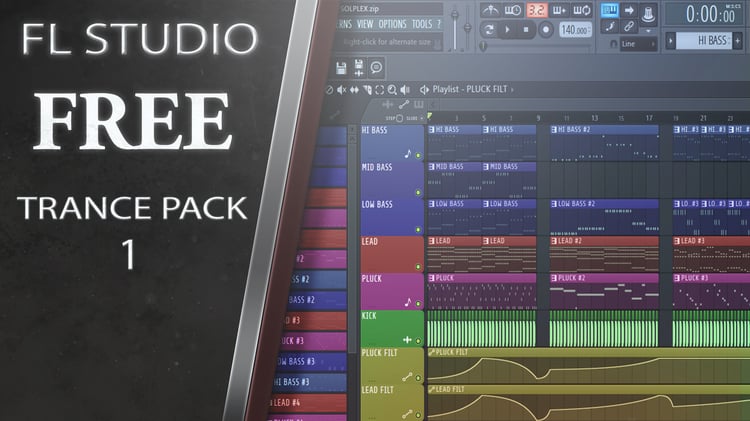Click the step-editing arrow icon
The height and width of the screenshot is (421, 750).
pyautogui.click(x=629, y=10)
